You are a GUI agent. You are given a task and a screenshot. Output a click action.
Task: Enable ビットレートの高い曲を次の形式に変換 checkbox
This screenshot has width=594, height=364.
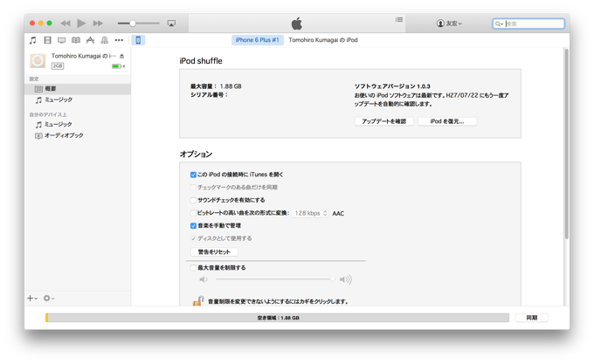click(193, 213)
